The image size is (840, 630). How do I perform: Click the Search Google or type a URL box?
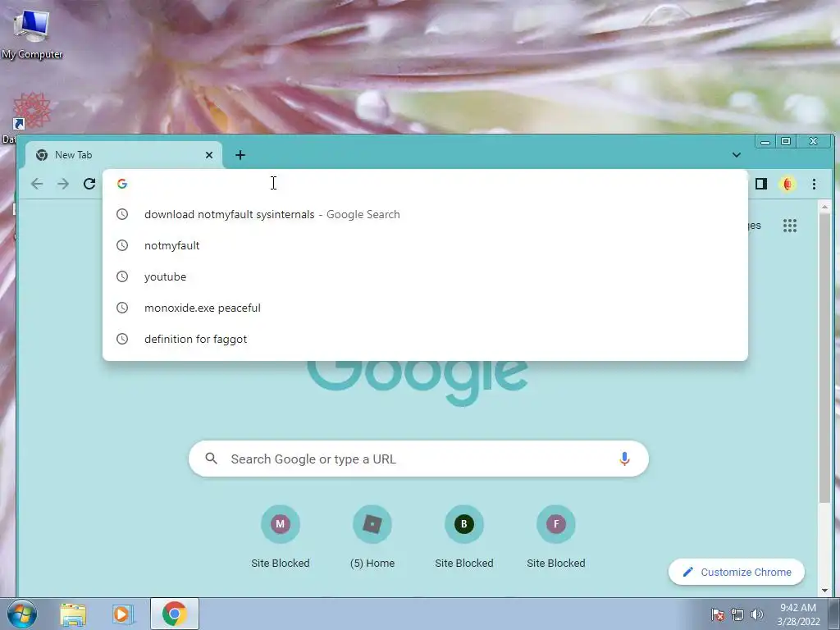point(418,459)
